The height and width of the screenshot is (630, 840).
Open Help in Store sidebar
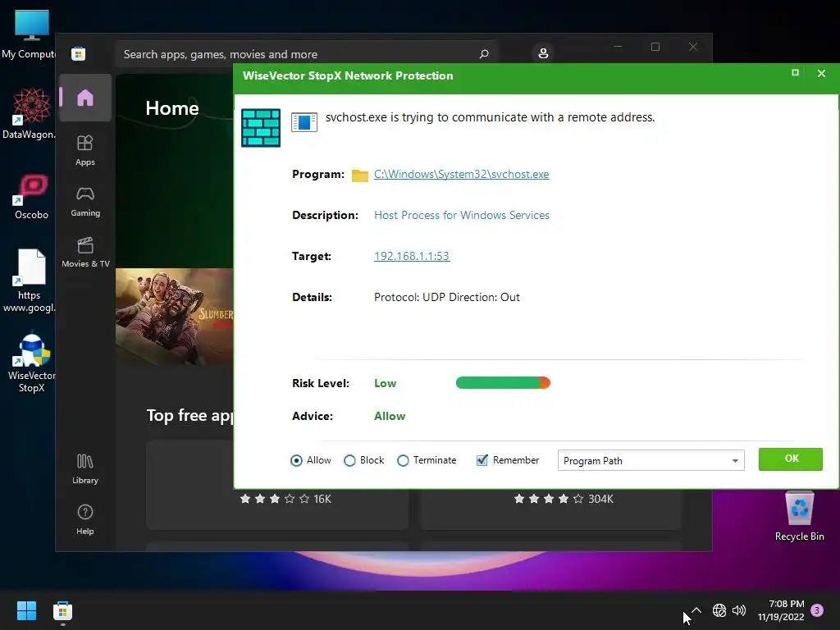click(x=85, y=519)
